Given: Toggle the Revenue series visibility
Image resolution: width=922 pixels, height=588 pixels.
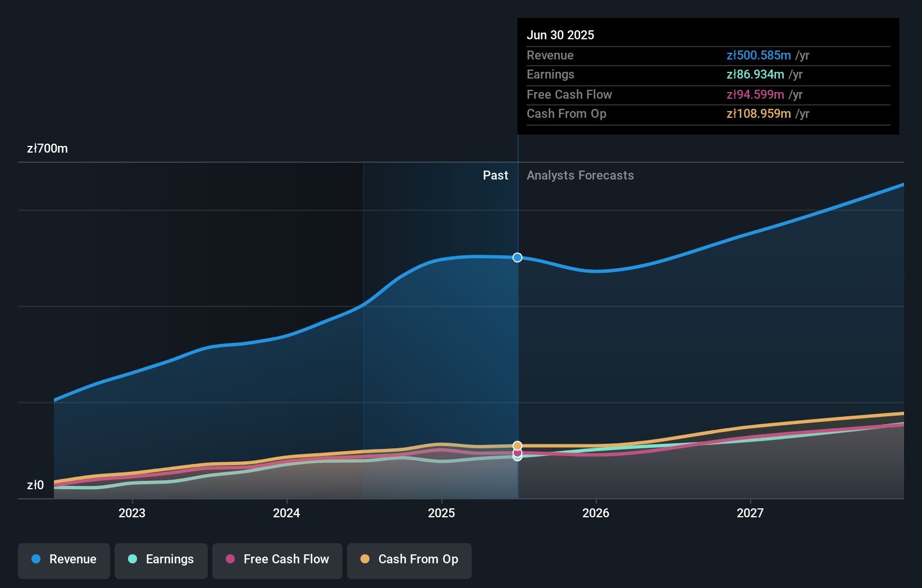Looking at the screenshot, I should pyautogui.click(x=63, y=559).
